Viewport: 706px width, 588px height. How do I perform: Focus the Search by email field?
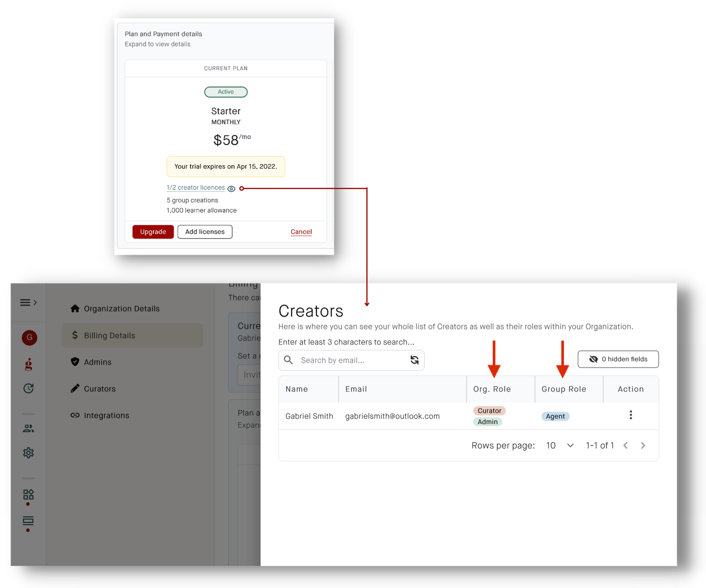pyautogui.click(x=351, y=360)
